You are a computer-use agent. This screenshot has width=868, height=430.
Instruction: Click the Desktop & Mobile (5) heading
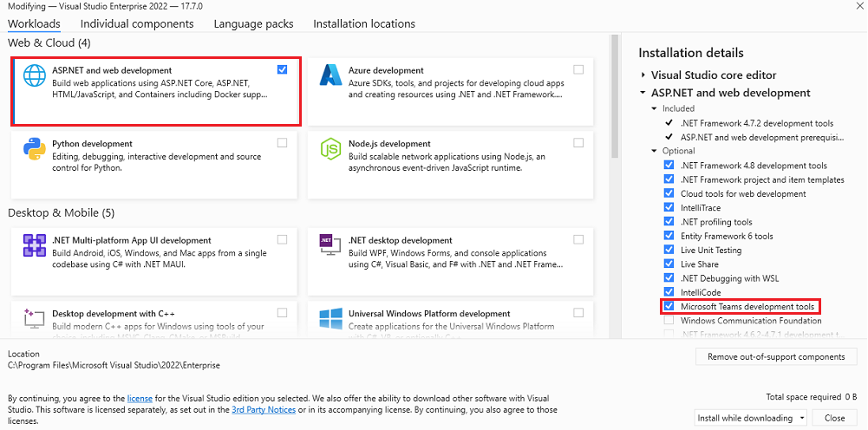(x=62, y=213)
